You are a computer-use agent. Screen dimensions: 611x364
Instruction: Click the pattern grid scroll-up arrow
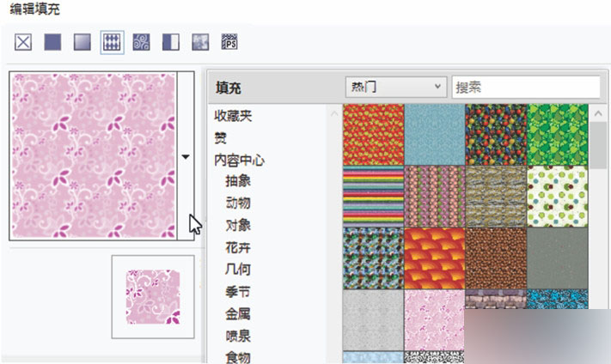pyautogui.click(x=598, y=113)
